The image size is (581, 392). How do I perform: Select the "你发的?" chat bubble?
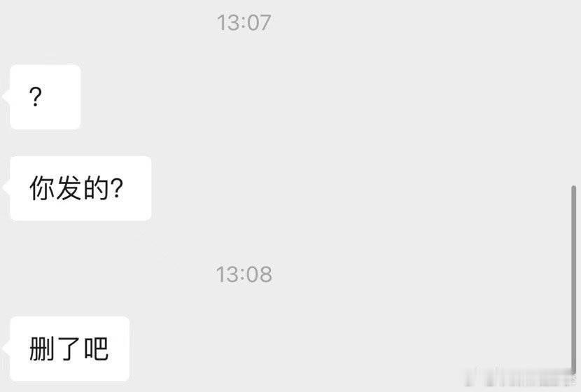(x=80, y=188)
